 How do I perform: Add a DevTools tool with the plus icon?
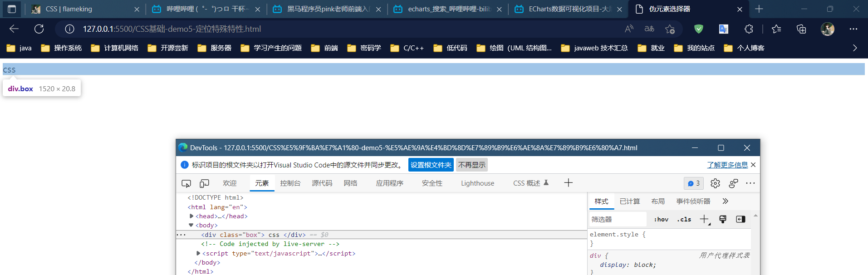(x=568, y=183)
